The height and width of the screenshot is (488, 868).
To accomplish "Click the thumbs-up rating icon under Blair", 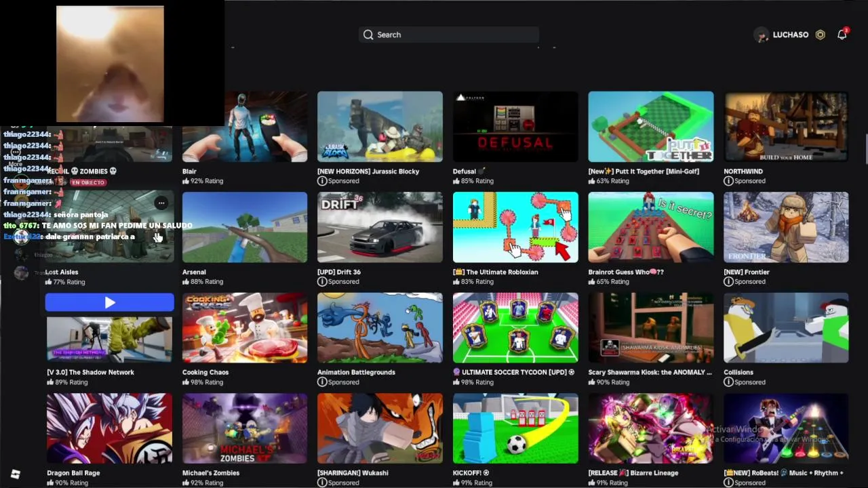I will pos(186,181).
